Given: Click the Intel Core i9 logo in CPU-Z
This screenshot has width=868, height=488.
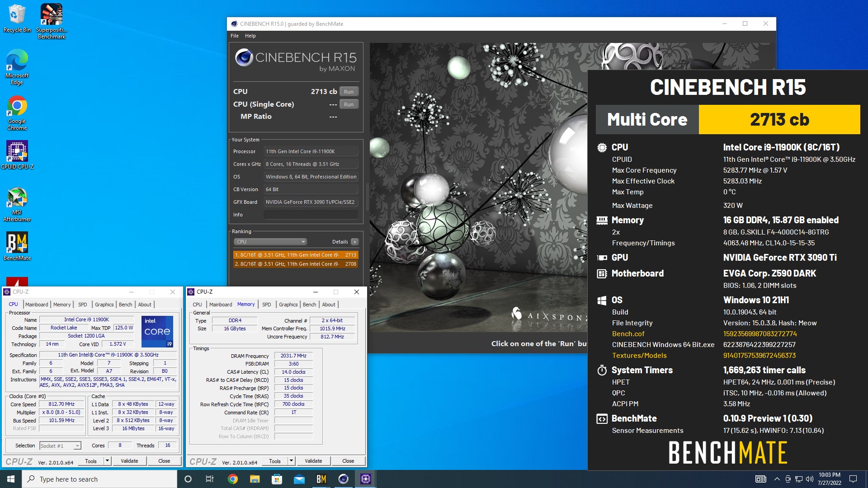Looking at the screenshot, I should pos(157,332).
